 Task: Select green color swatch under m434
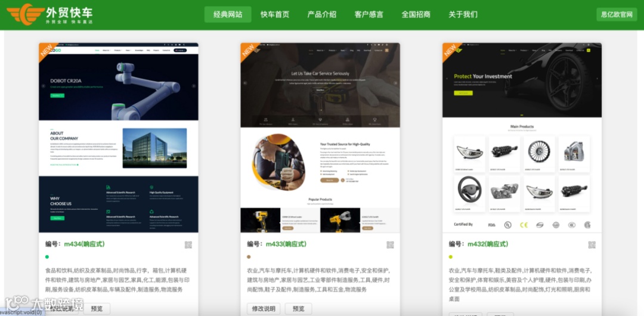47,257
